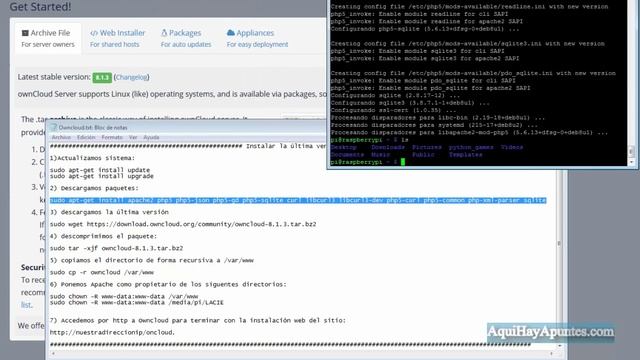Click the 'sudo apt-get install upgrade' line
This screenshot has height=360, width=640.
[102, 176]
